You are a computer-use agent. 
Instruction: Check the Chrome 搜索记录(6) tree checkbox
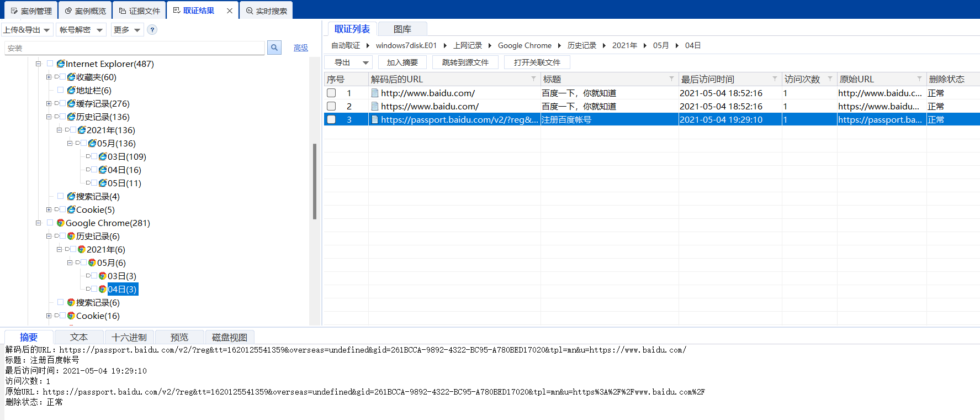click(x=61, y=302)
